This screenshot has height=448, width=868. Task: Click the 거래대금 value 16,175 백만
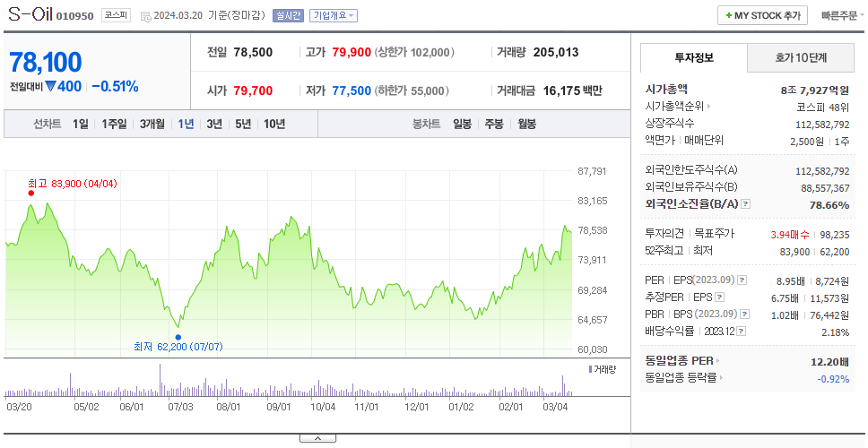572,90
